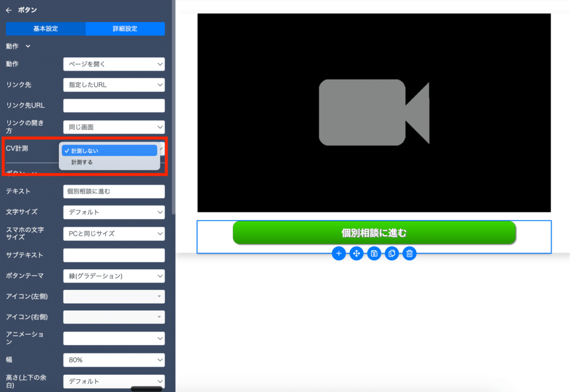Click the settings panel vertical scrollbar

tap(174, 107)
